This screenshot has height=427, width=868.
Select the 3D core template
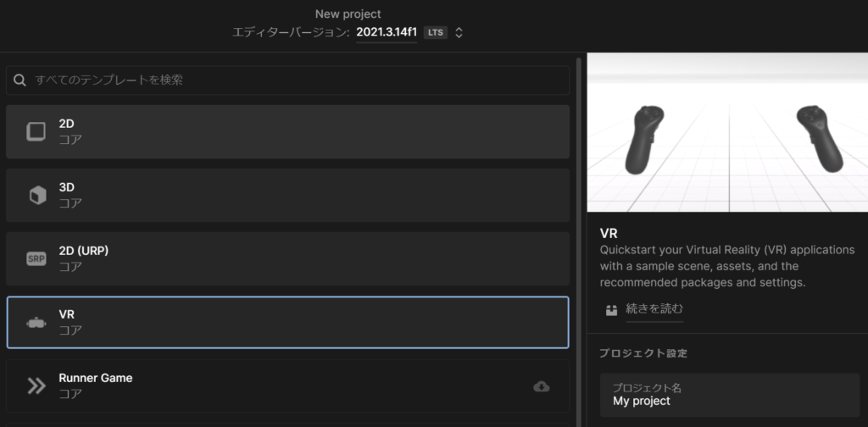pyautogui.click(x=288, y=195)
